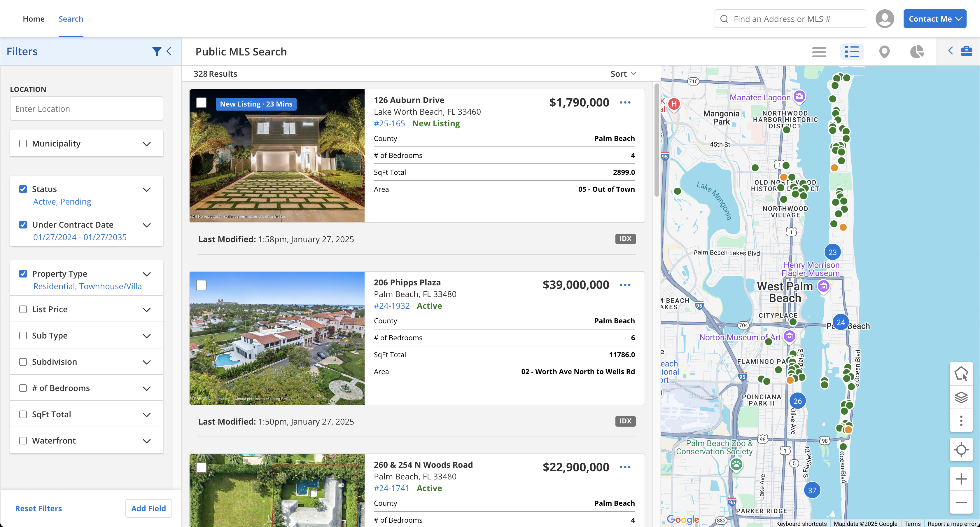980x527 pixels.
Task: Open the pie chart statistics view
Action: [917, 52]
